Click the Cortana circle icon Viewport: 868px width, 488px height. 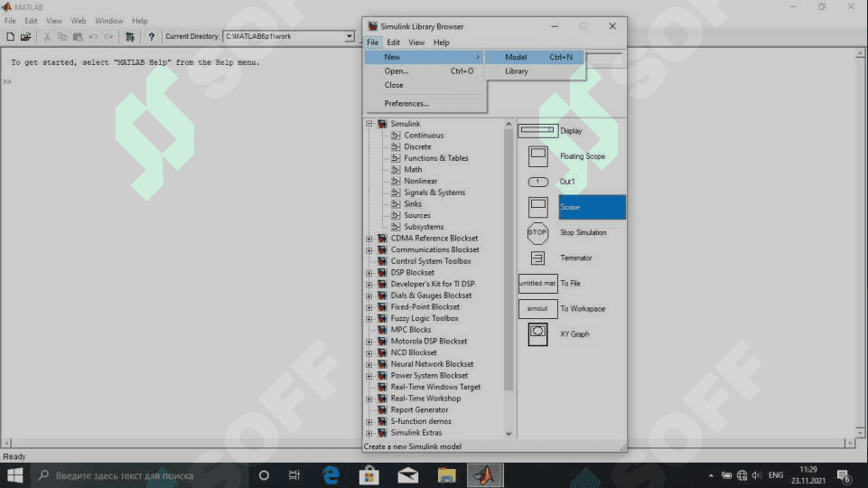pos(264,475)
